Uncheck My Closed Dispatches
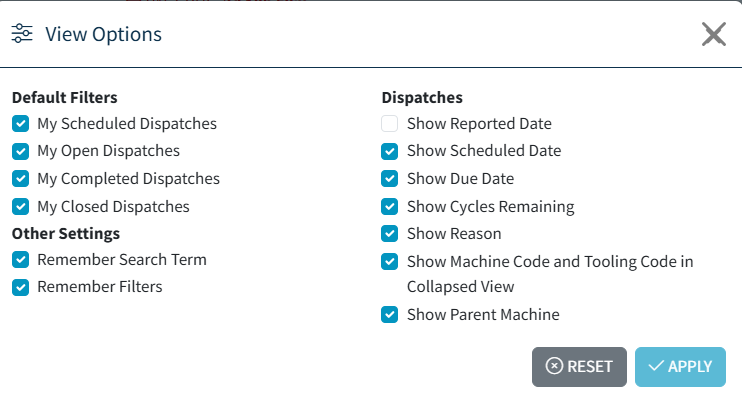 tap(20, 206)
